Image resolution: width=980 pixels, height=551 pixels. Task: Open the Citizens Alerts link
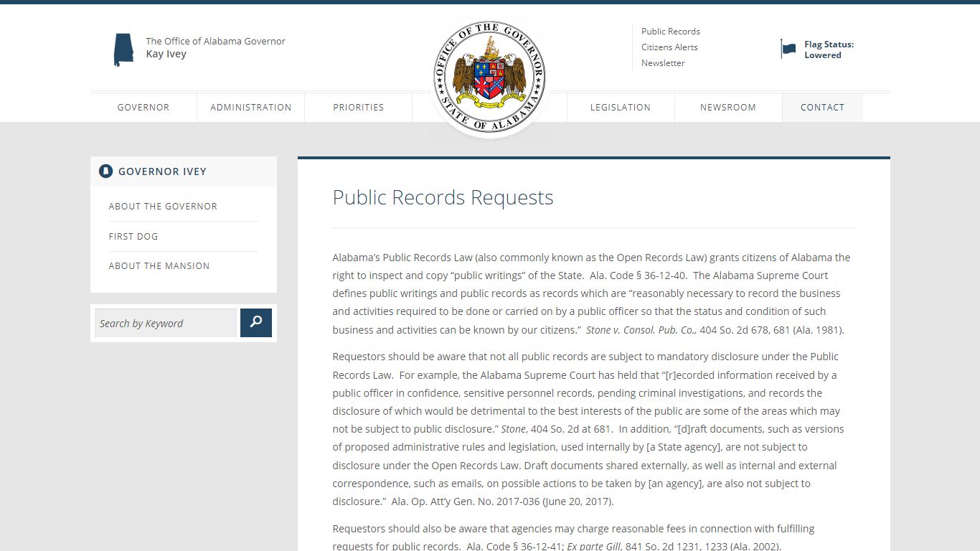tap(669, 47)
